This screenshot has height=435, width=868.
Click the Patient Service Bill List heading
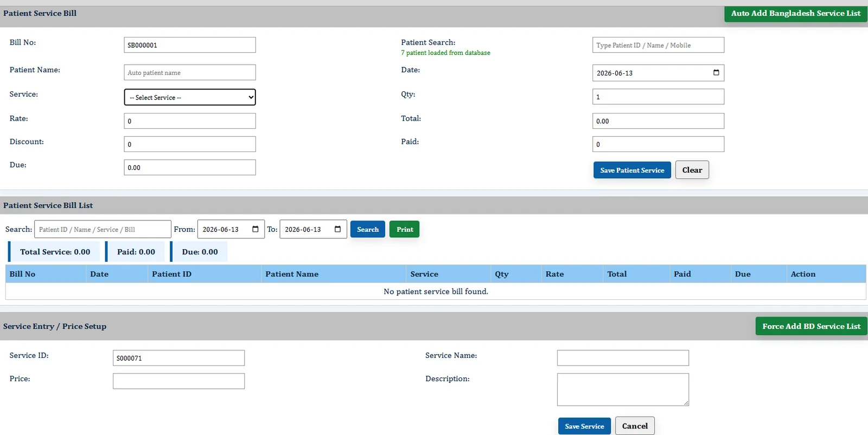[48, 205]
